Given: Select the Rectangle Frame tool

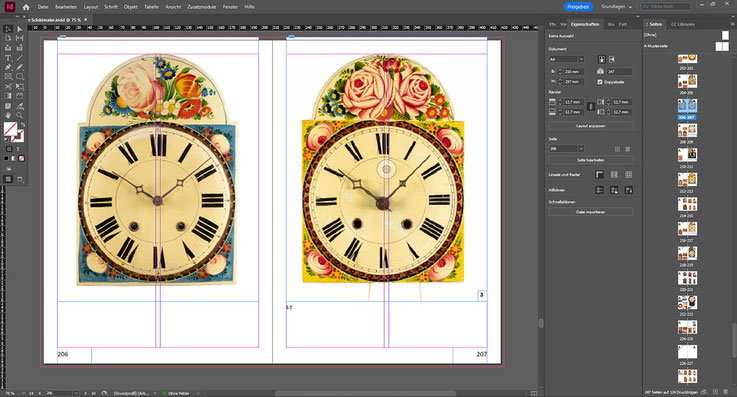Looking at the screenshot, I should [x=8, y=76].
